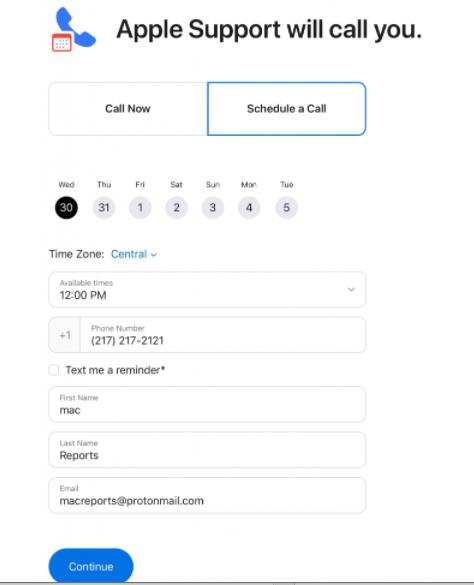Expand the Available times dropdown
Screen dimensions: 474x585
click(207, 290)
